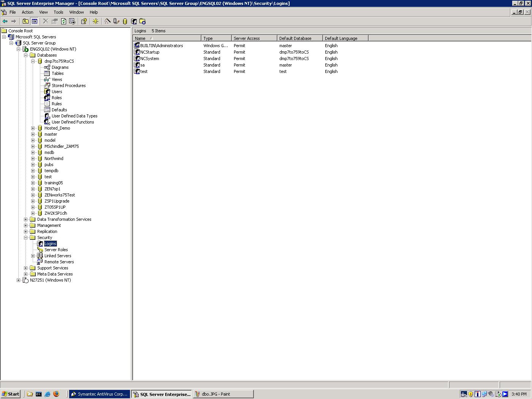The height and width of the screenshot is (399, 532).
Task: Expand the Northwind database
Action: 33,158
